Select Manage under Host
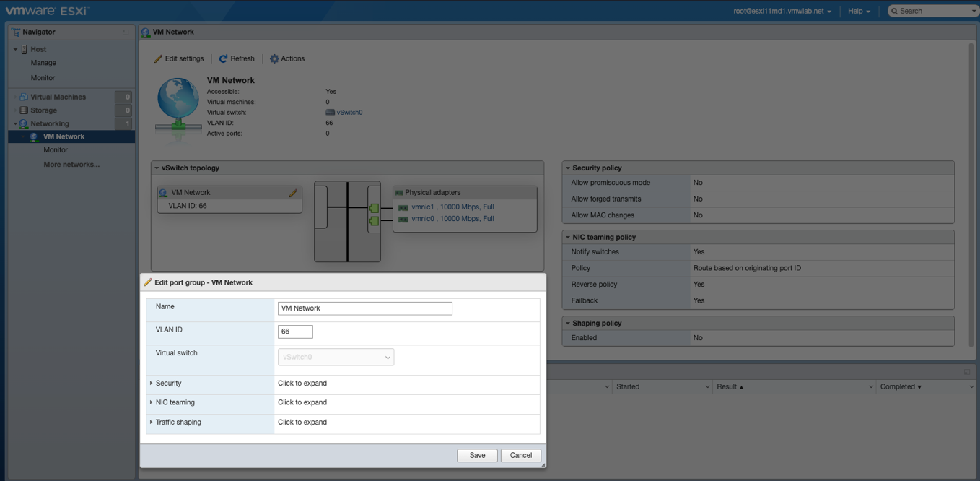980x481 pixels. pyautogui.click(x=43, y=63)
